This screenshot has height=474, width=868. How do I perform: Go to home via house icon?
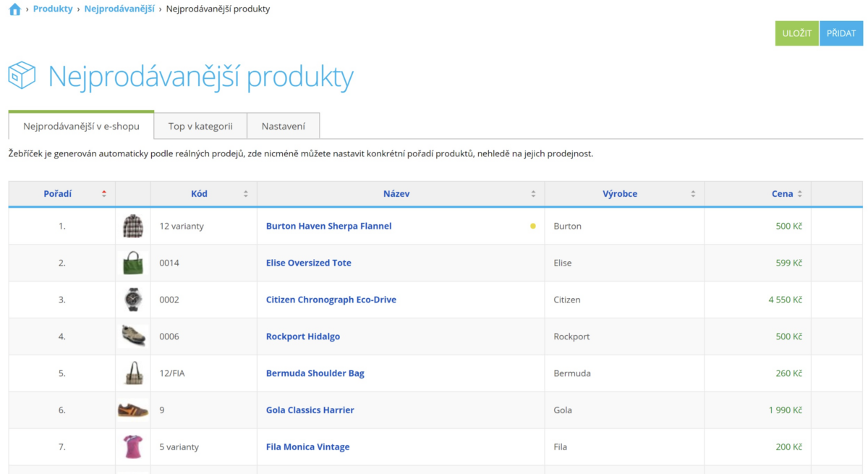point(14,9)
